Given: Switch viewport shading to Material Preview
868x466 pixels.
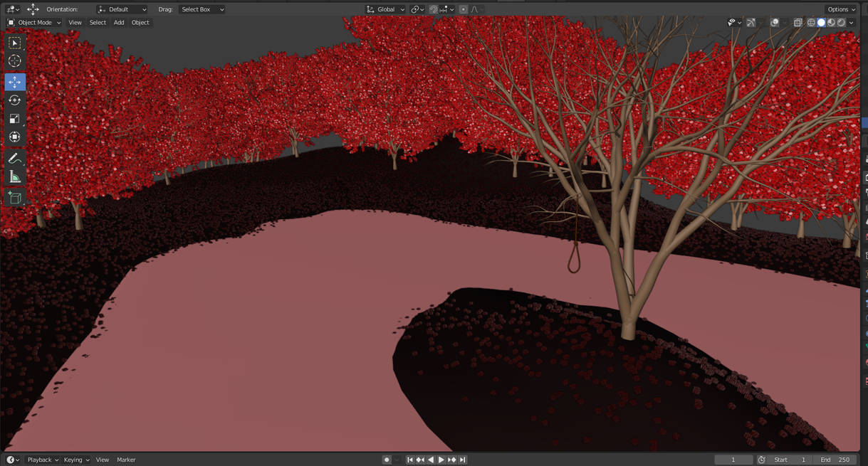Looking at the screenshot, I should pos(831,22).
